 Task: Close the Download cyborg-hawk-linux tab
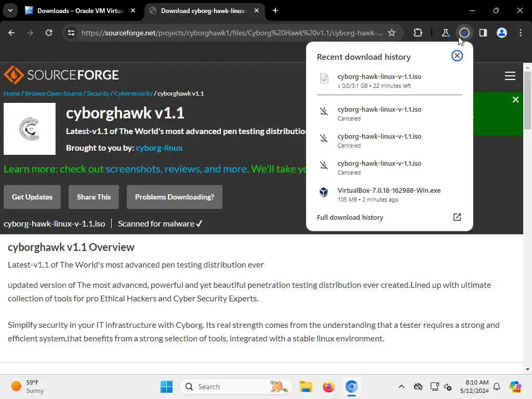coord(257,10)
